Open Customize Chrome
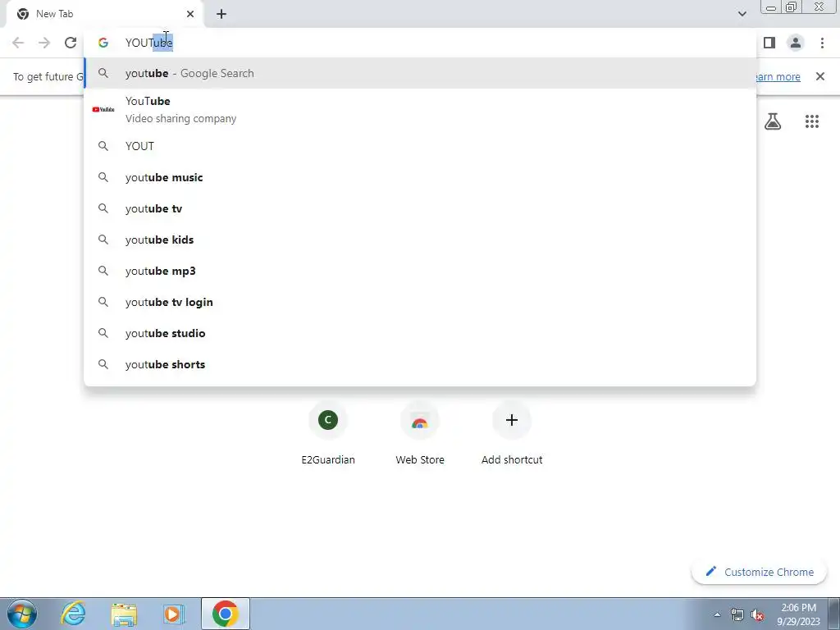 (760, 572)
